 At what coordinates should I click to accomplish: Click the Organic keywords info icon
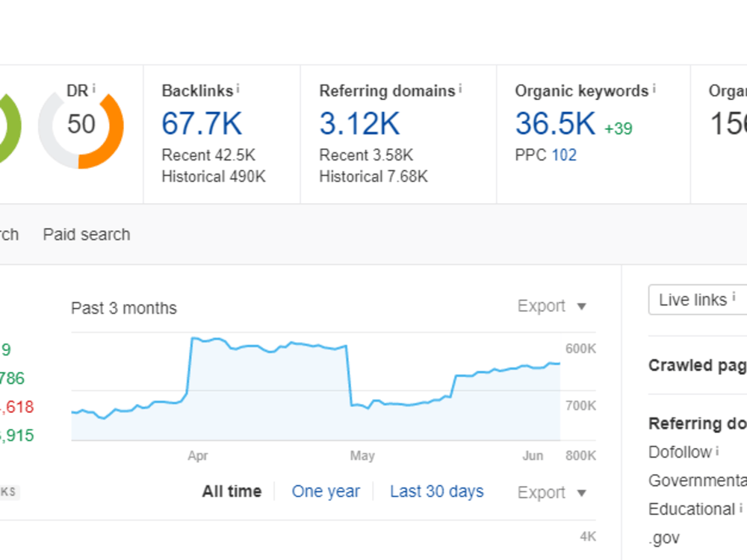654,89
